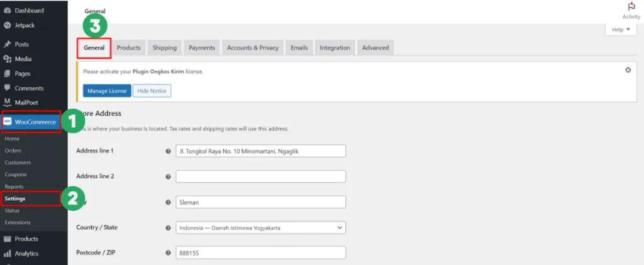Click the empty Address line 2 field
Screen dimensions: 644x265
click(x=261, y=176)
